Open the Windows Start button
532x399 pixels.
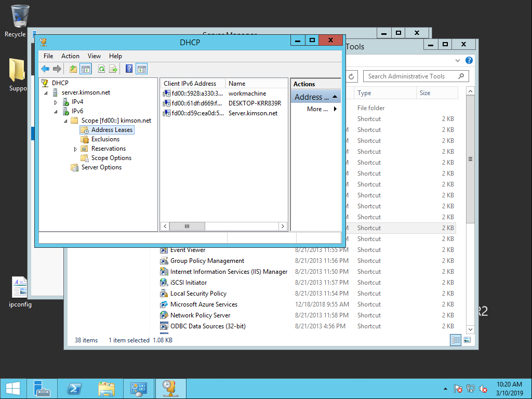pos(13,389)
